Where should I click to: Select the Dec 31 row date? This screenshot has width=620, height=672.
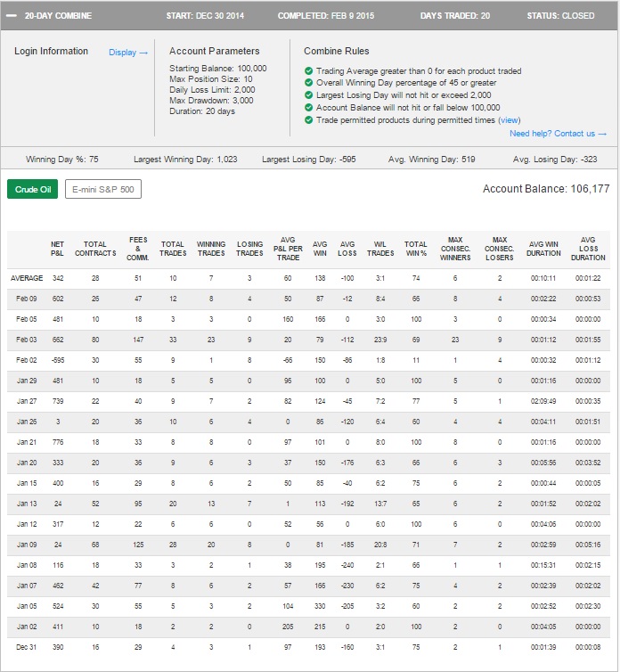(x=27, y=647)
